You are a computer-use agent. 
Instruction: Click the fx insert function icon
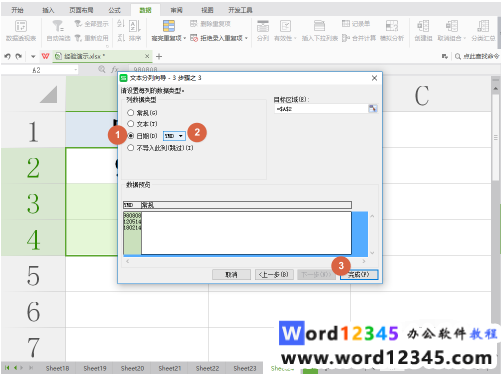point(115,69)
